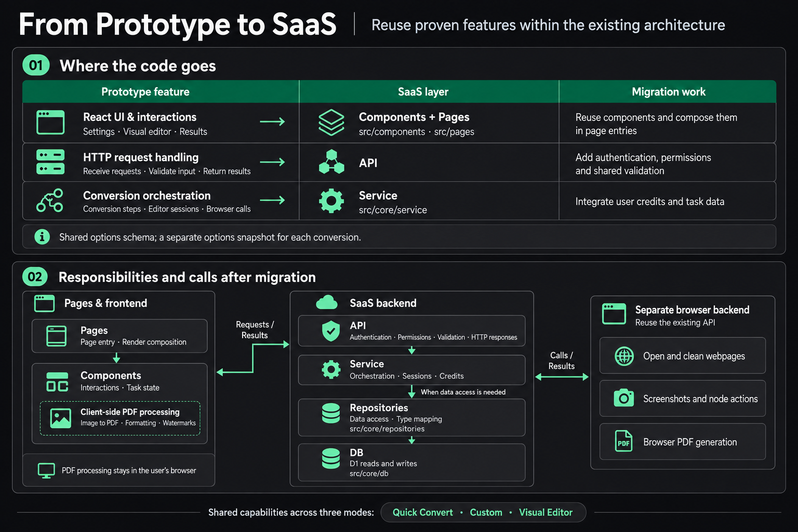Click the globe icon beside Open and clean webpages

click(624, 356)
